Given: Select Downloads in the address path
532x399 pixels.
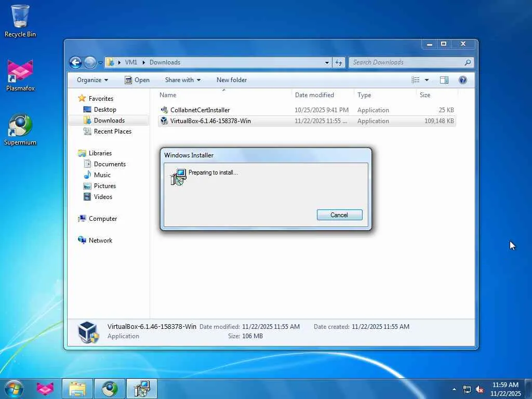Looking at the screenshot, I should pyautogui.click(x=165, y=62).
